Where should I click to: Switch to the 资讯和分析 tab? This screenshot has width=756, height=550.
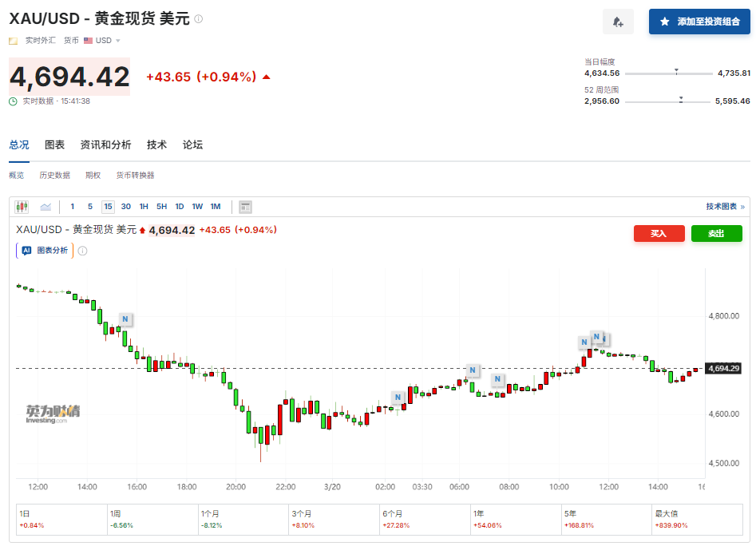[x=105, y=144]
